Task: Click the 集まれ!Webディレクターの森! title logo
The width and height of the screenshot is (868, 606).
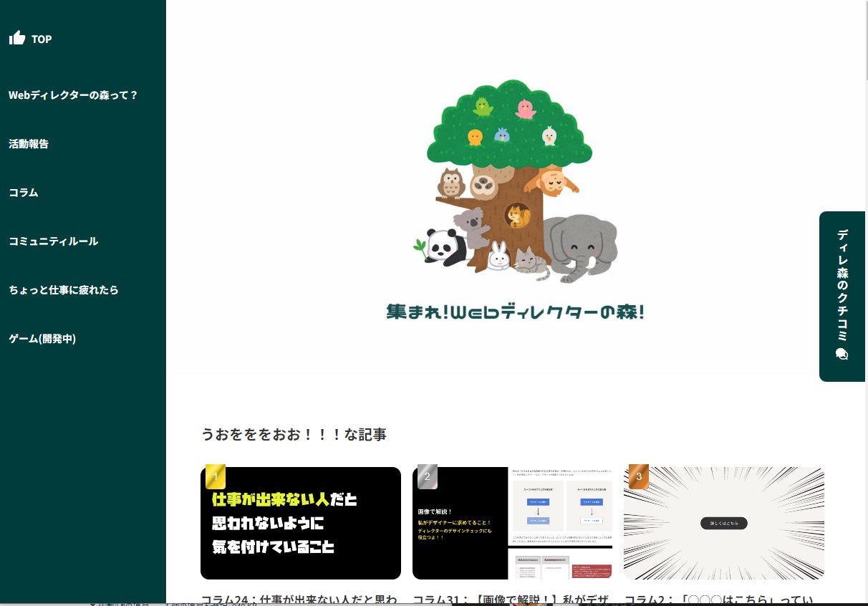Action: point(516,312)
